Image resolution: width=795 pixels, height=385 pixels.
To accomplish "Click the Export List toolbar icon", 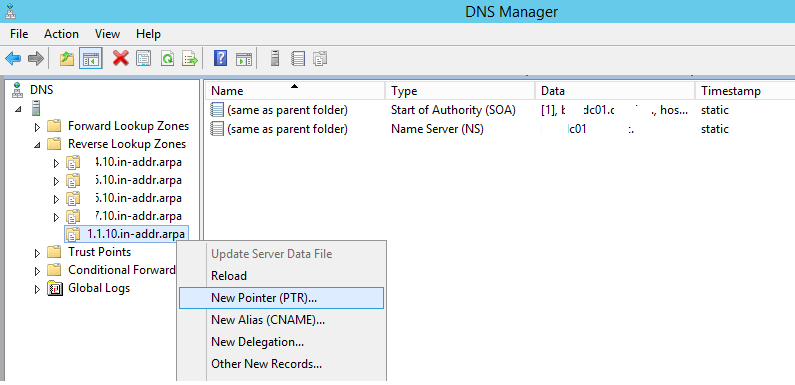I will [x=190, y=59].
